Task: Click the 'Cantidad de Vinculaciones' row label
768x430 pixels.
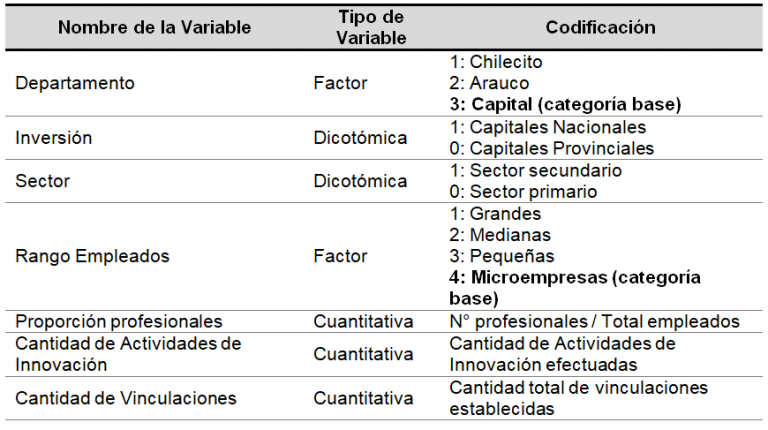Action: click(x=126, y=398)
